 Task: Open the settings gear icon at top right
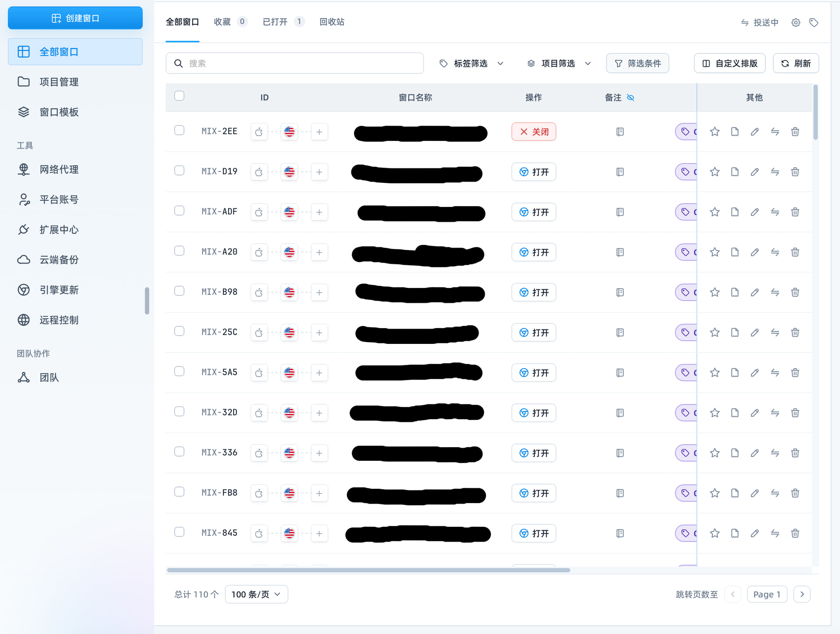click(x=796, y=22)
